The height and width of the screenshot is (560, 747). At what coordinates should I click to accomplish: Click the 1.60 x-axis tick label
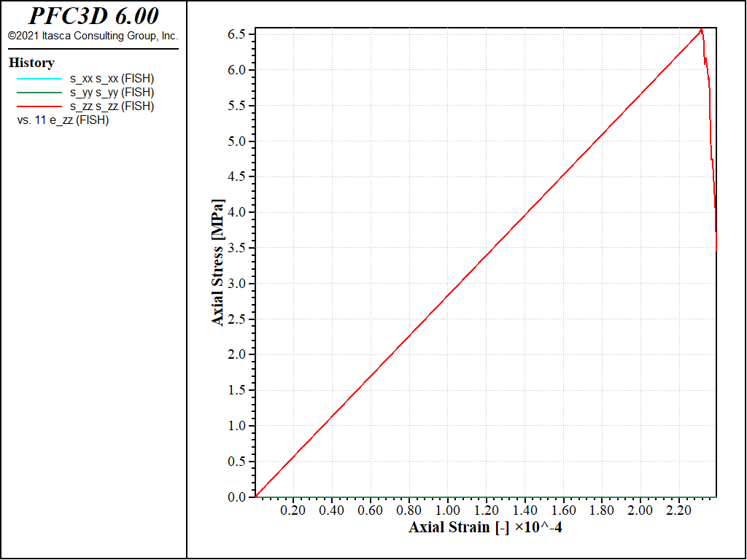coord(563,510)
